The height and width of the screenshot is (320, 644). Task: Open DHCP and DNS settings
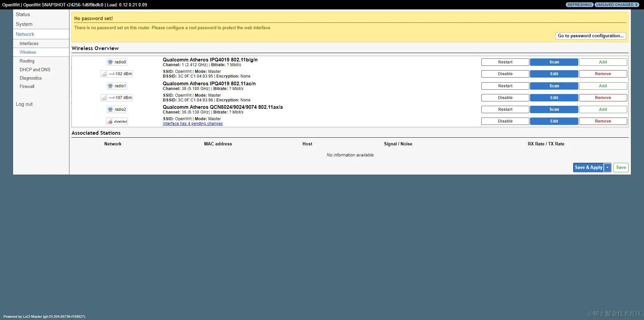(x=35, y=70)
